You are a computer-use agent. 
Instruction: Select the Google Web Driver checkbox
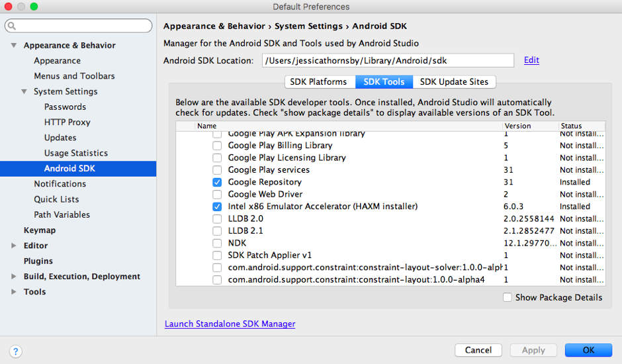(x=217, y=195)
